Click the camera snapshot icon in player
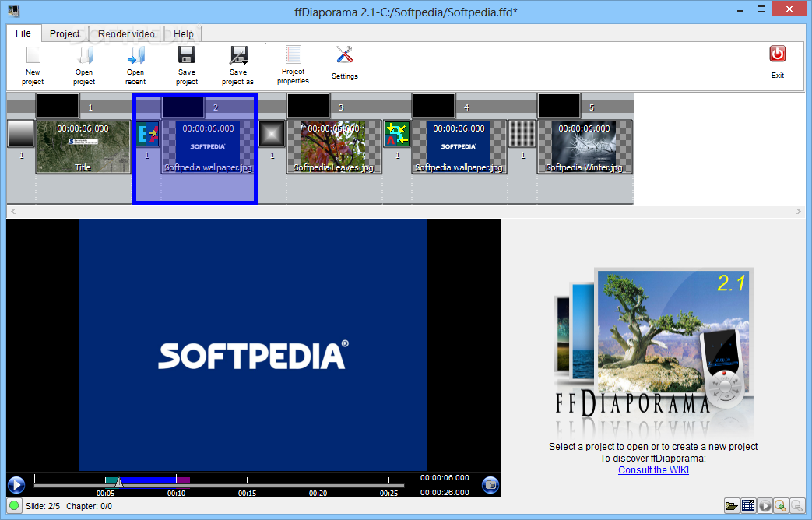 (x=490, y=485)
